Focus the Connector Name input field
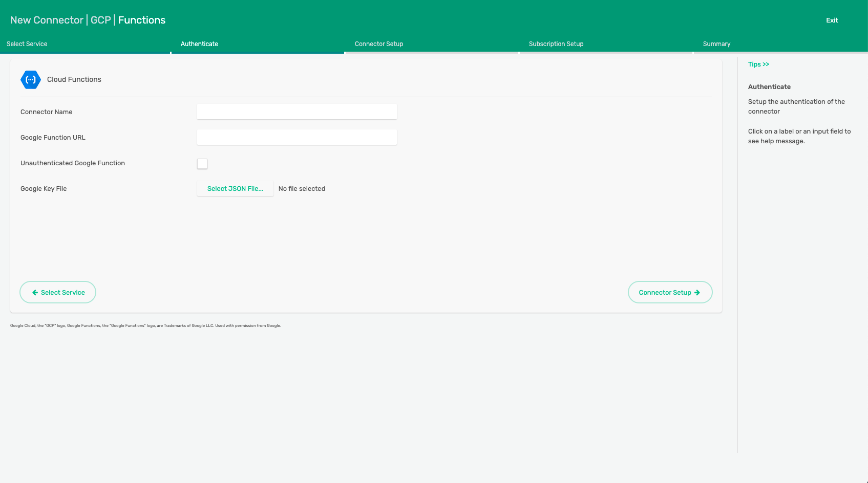The height and width of the screenshot is (483, 868). [x=297, y=112]
